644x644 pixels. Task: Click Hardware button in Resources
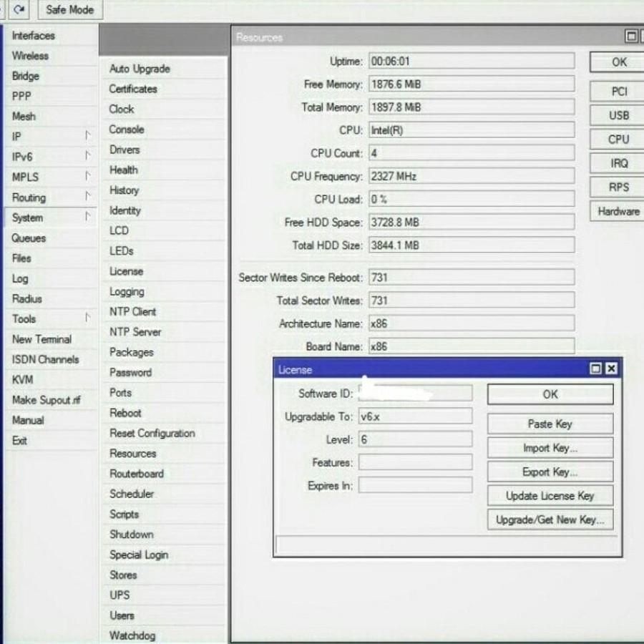click(x=618, y=211)
